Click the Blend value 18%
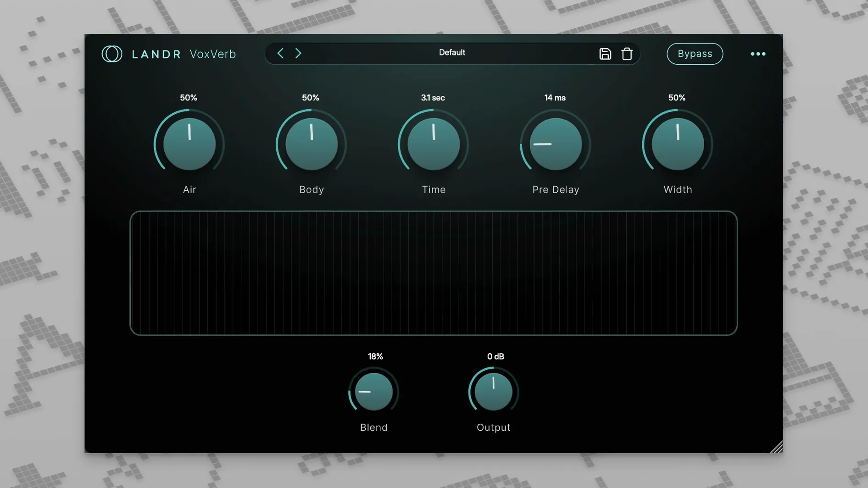868x488 pixels. point(375,356)
